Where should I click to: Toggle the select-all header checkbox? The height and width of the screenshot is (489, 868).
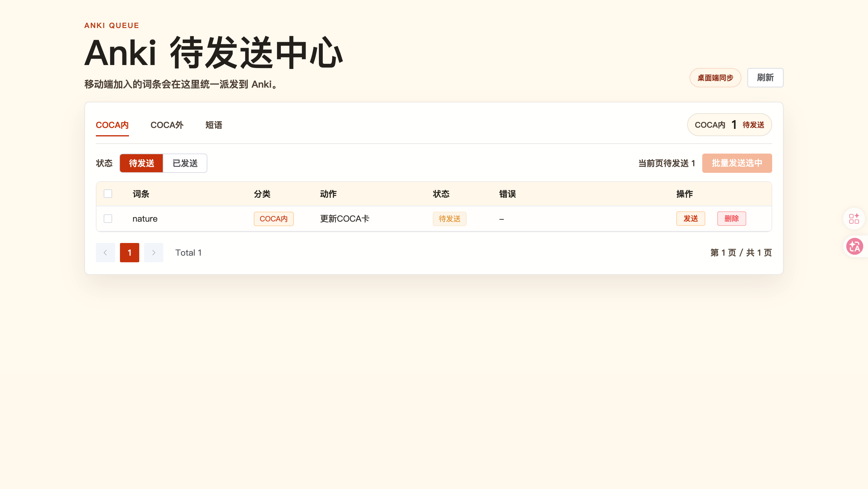pos(108,194)
